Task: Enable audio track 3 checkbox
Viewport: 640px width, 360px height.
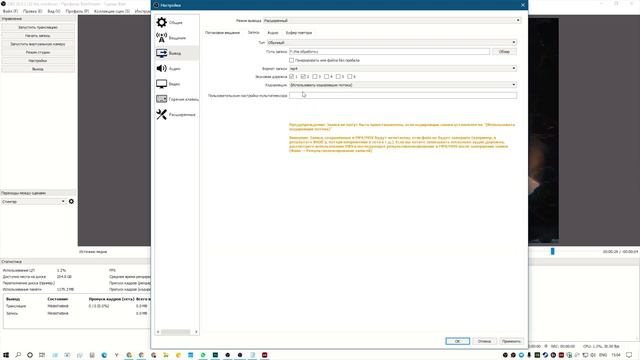Action: click(x=315, y=76)
